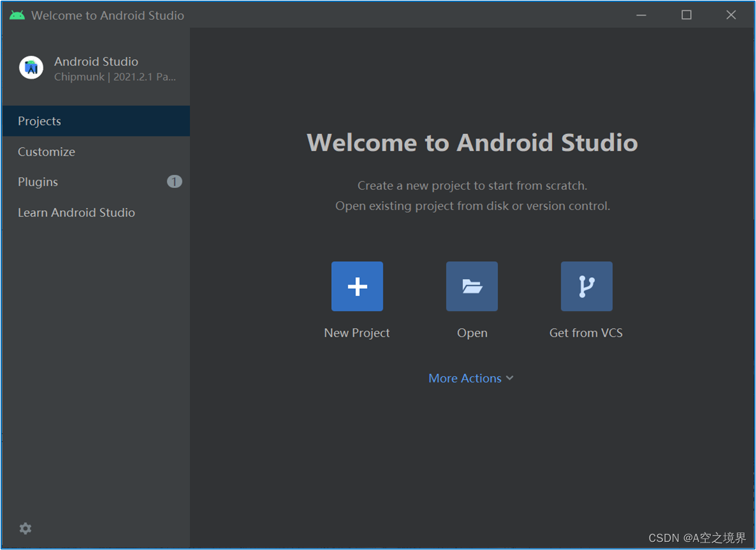Click the Get from VCS branch icon
Viewport: 756px width, 550px height.
pyautogui.click(x=587, y=286)
